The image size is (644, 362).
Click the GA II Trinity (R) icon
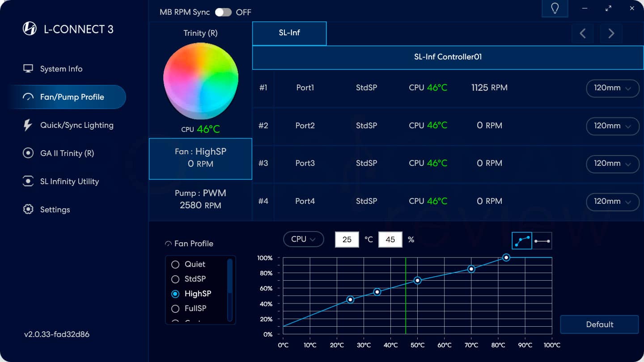pos(28,153)
